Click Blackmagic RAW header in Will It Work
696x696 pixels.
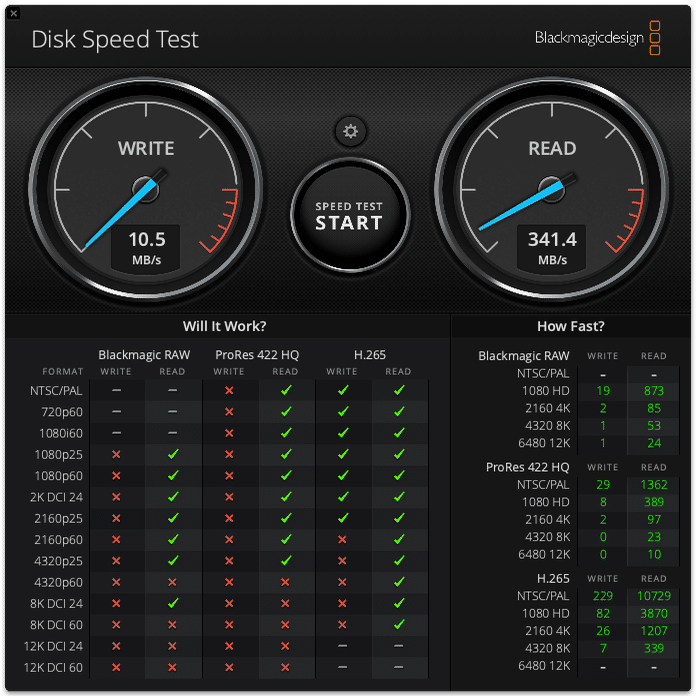point(144,355)
